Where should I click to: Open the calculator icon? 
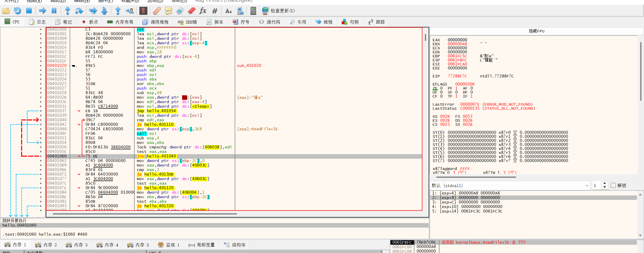[253, 11]
